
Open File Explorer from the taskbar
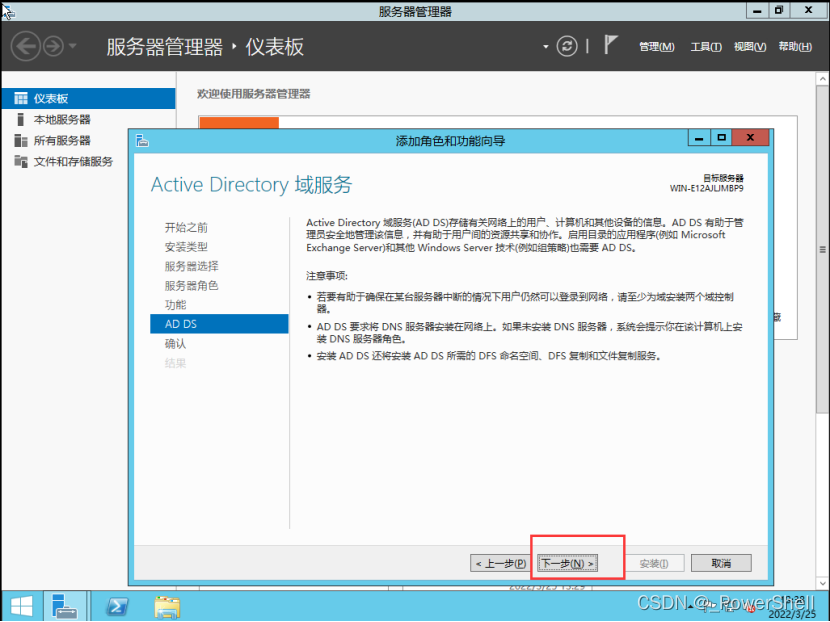[x=167, y=607]
